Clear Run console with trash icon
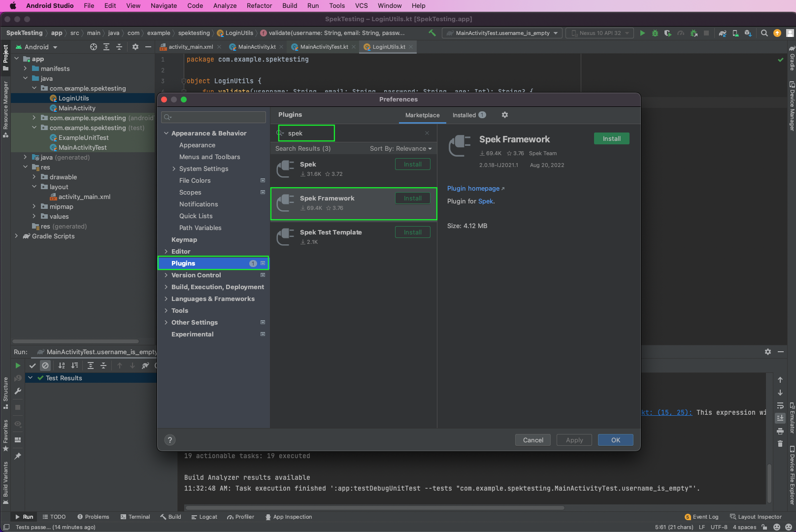796x532 pixels. [780, 444]
